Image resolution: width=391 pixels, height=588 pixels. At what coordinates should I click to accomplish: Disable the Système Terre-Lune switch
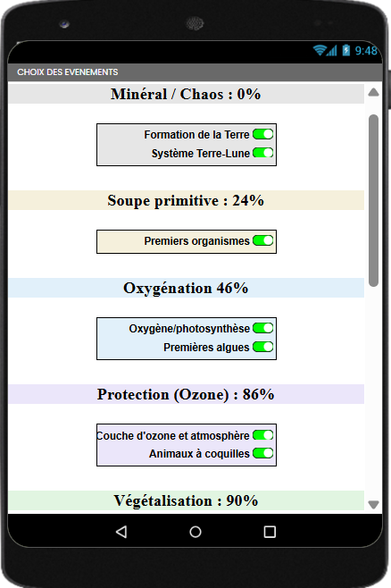pos(263,153)
